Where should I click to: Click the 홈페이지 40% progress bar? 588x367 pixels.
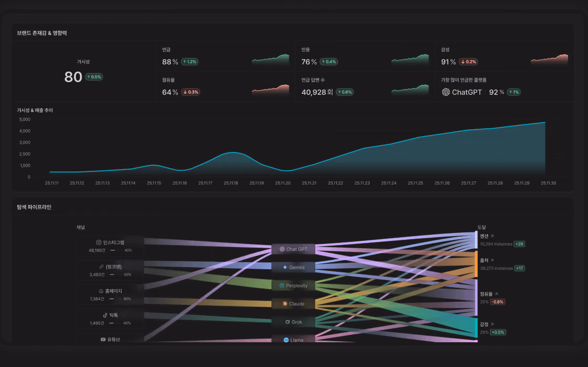point(116,299)
